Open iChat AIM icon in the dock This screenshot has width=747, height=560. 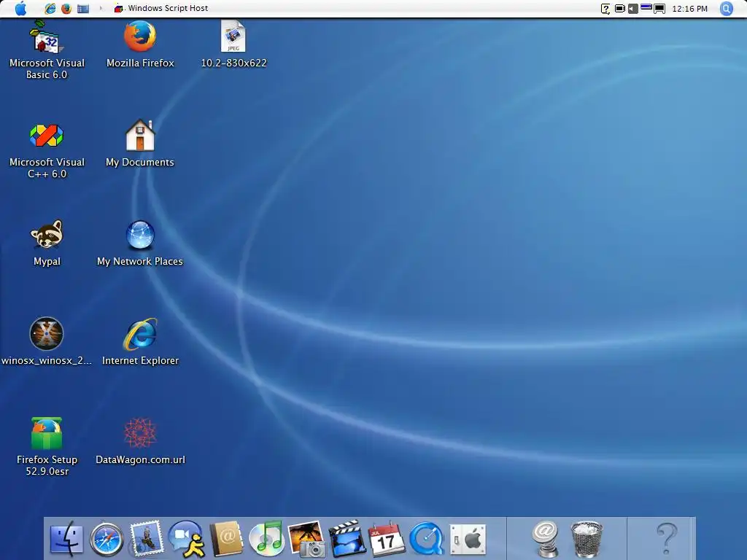(x=187, y=539)
